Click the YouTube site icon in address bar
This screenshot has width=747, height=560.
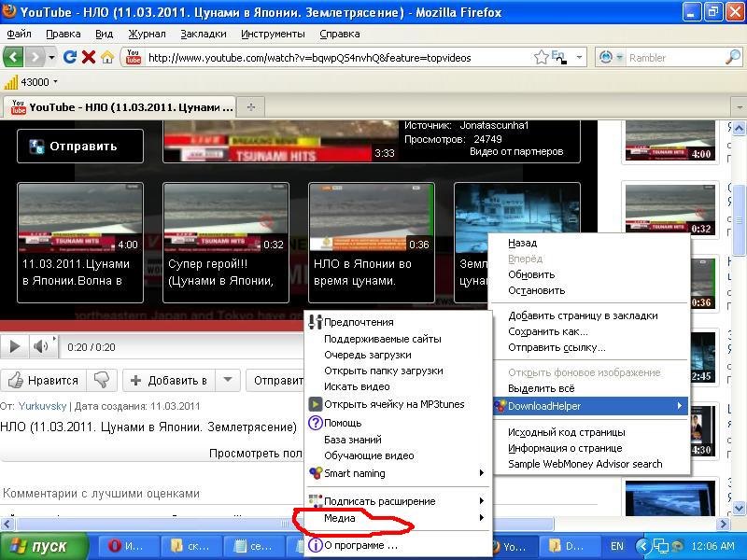(x=134, y=57)
